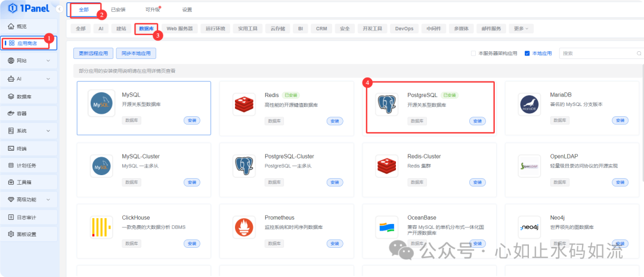Click the calendar icon for 计划任务
The width and height of the screenshot is (644, 277).
[x=11, y=166]
